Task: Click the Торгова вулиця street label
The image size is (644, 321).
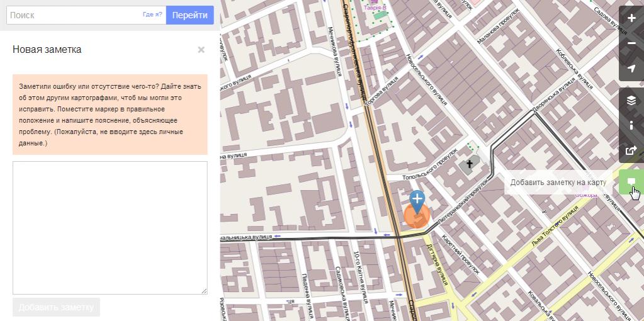Action: [381, 92]
